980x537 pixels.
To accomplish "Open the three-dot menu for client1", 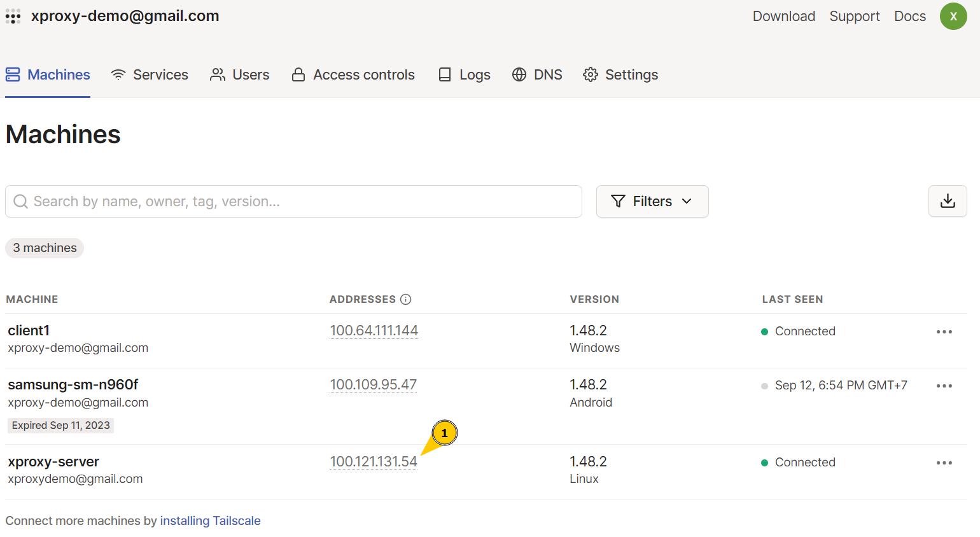I will [944, 331].
